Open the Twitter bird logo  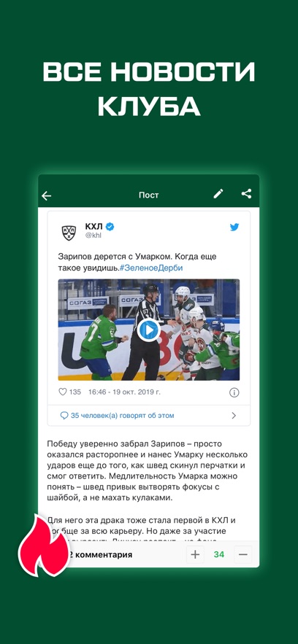point(234,227)
